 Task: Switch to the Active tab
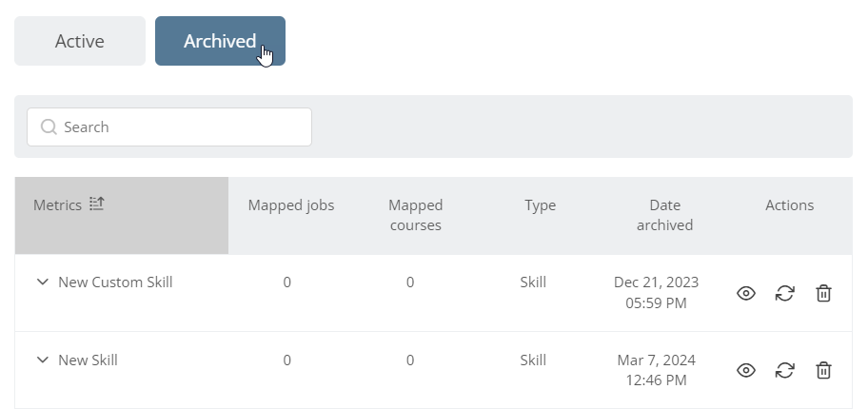tap(80, 41)
